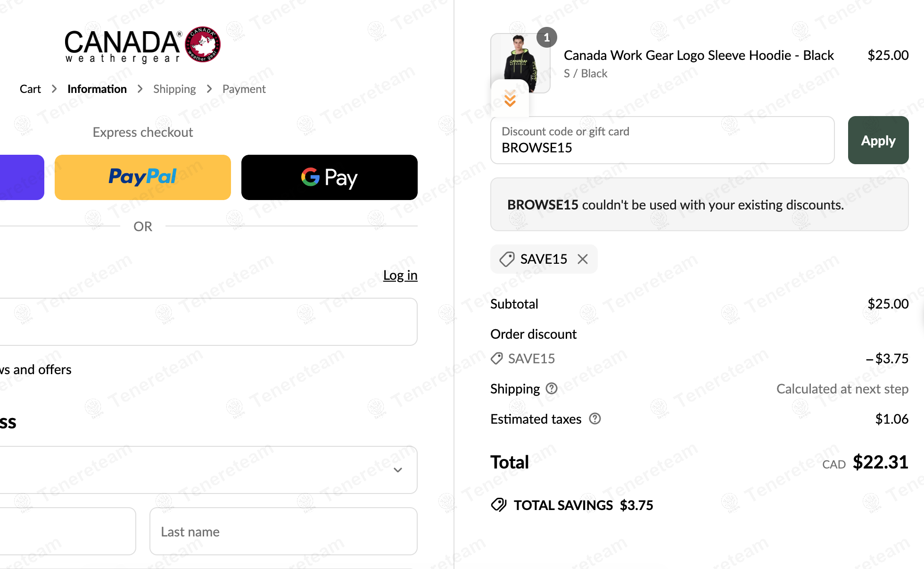Focus the discount code or gift card field
The height and width of the screenshot is (569, 924).
(x=662, y=140)
